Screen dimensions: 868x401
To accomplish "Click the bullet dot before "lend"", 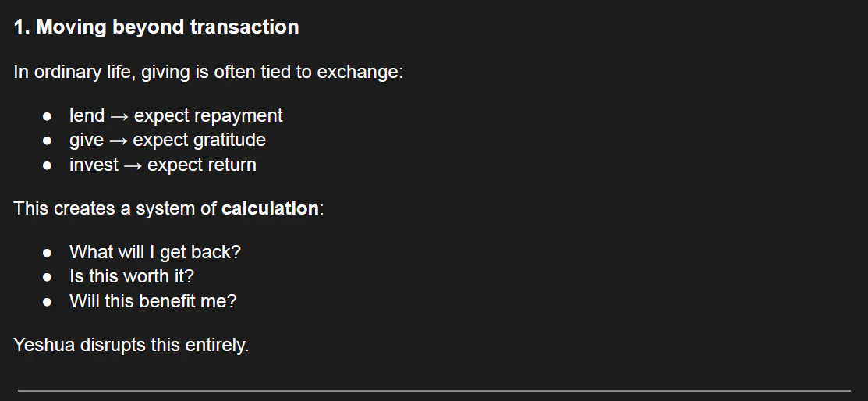I will coord(48,116).
